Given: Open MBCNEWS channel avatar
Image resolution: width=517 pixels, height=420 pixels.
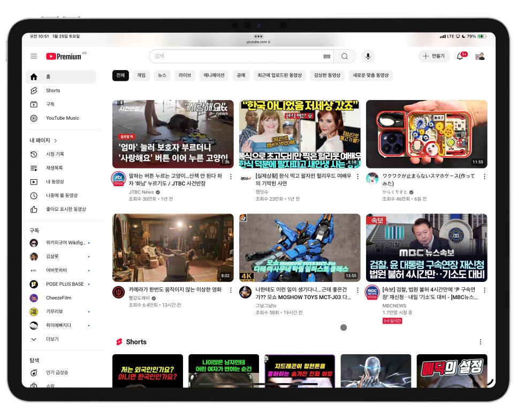Looking at the screenshot, I should (372, 293).
